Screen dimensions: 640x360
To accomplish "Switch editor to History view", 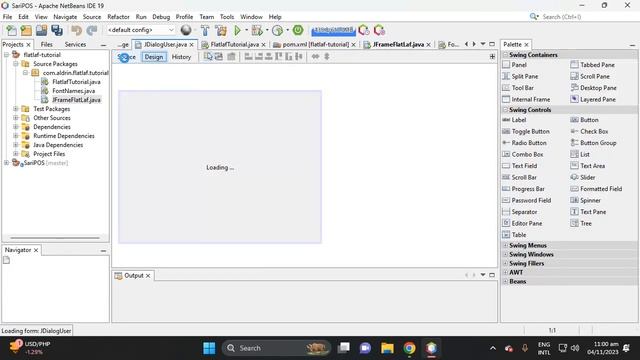I will [x=181, y=57].
